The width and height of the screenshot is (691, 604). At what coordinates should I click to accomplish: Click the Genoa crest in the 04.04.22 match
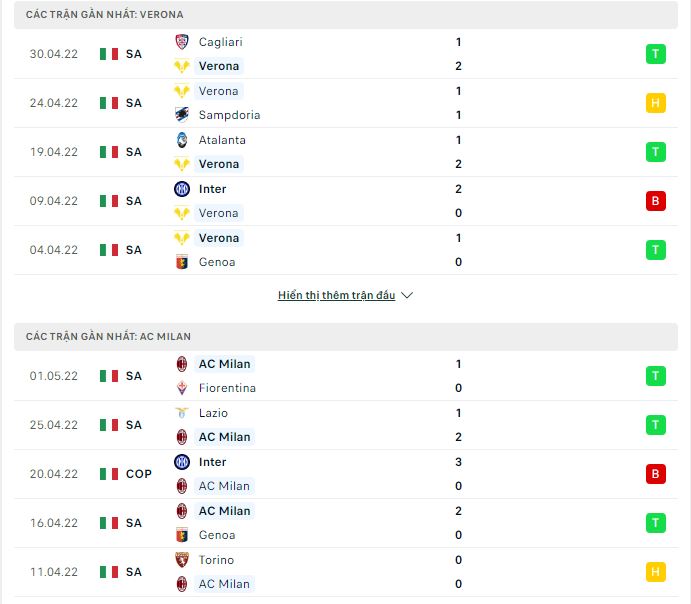tap(182, 262)
